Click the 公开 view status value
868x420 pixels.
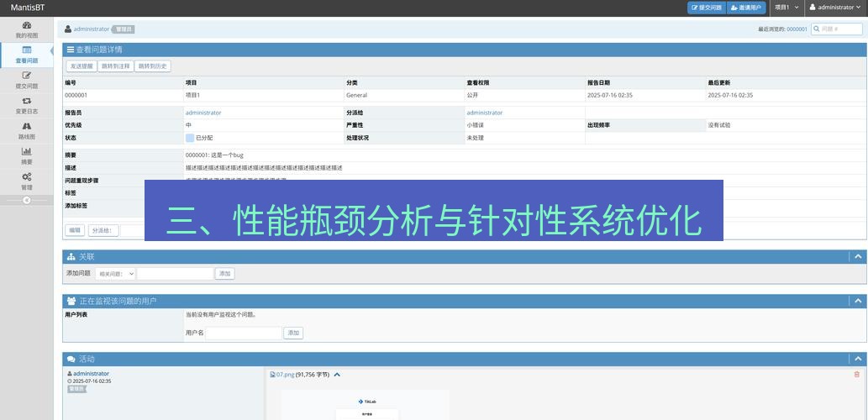tap(472, 95)
